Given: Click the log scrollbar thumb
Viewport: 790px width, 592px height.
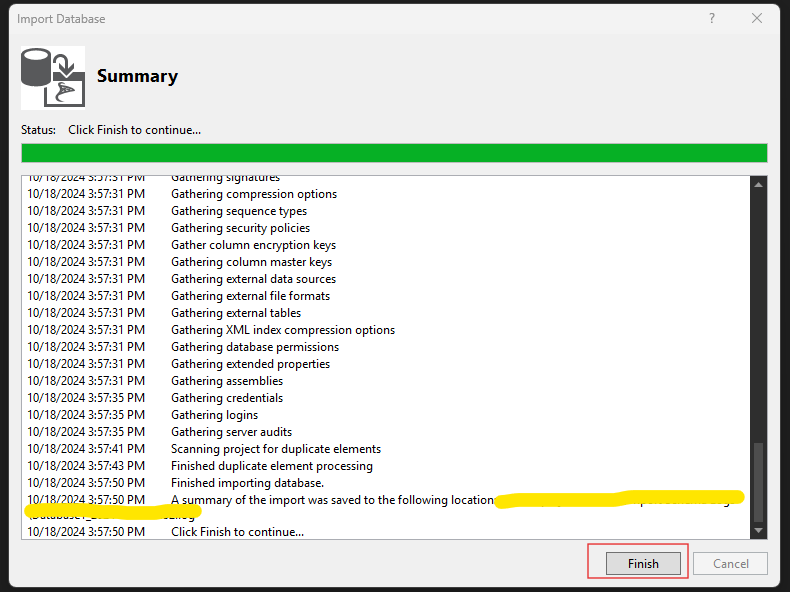Looking at the screenshot, I should tap(758, 482).
